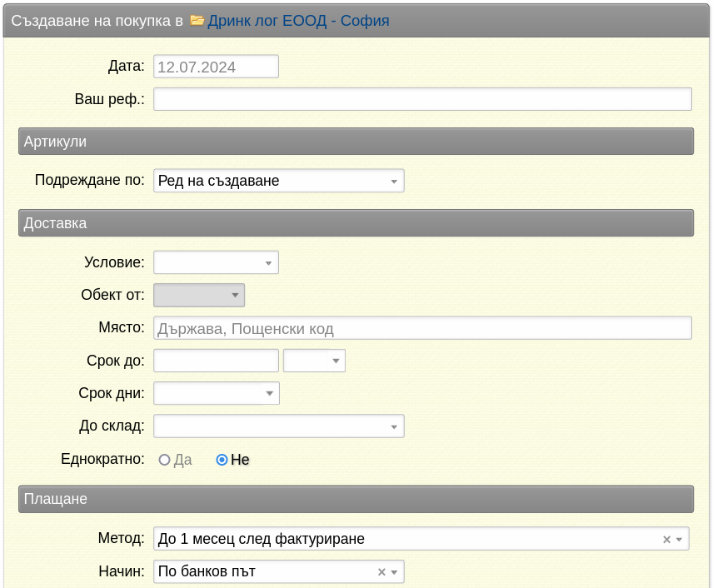Open the Срок до time dropdown
Screen dimensions: 713x588
(314, 361)
